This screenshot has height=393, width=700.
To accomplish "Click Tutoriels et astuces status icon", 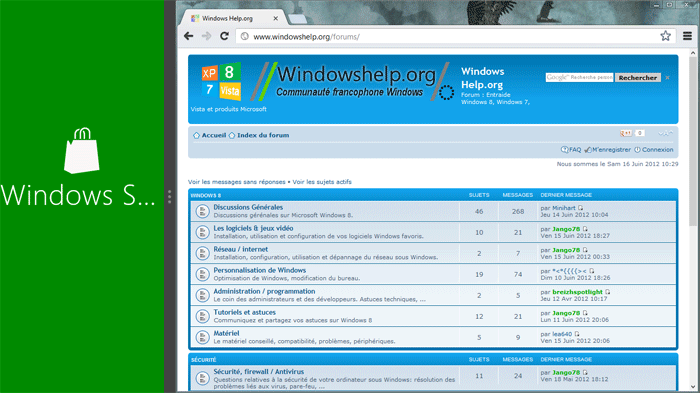I will pyautogui.click(x=203, y=316).
